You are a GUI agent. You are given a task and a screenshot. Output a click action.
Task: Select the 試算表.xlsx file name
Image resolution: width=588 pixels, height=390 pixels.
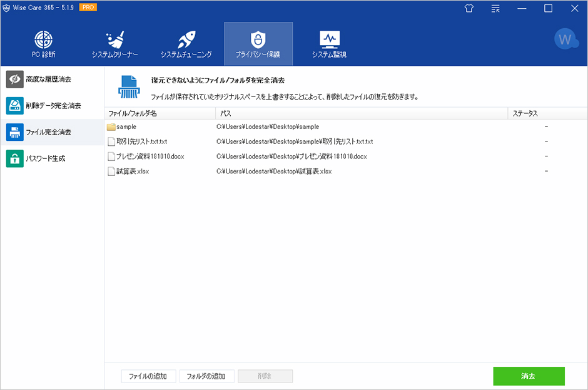coord(133,171)
